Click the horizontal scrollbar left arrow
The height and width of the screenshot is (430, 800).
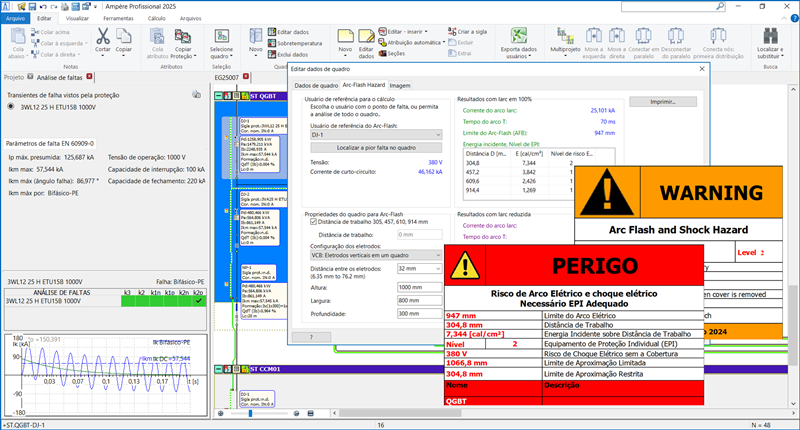(335, 413)
